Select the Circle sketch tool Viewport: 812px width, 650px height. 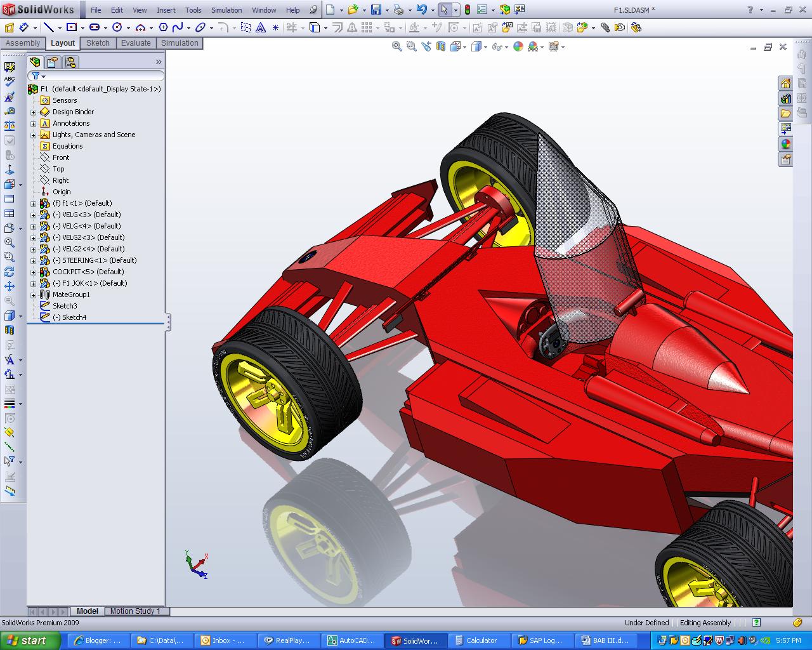pos(117,27)
